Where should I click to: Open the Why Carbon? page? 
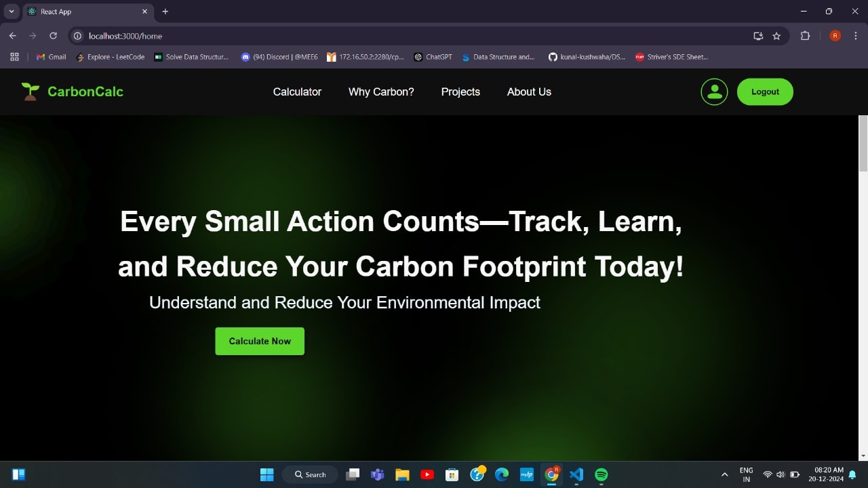coord(381,91)
